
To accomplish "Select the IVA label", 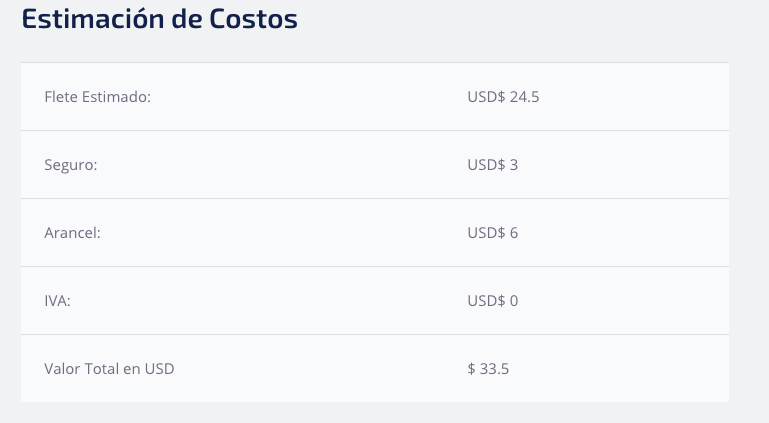I will [57, 300].
